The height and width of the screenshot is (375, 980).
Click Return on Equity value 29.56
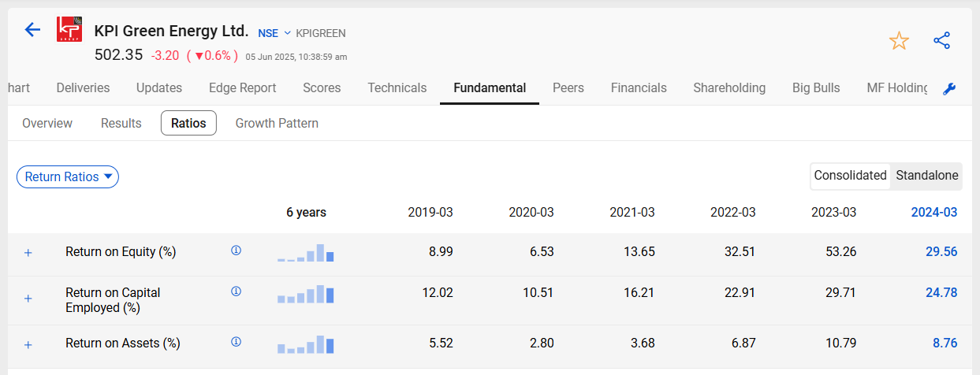941,252
